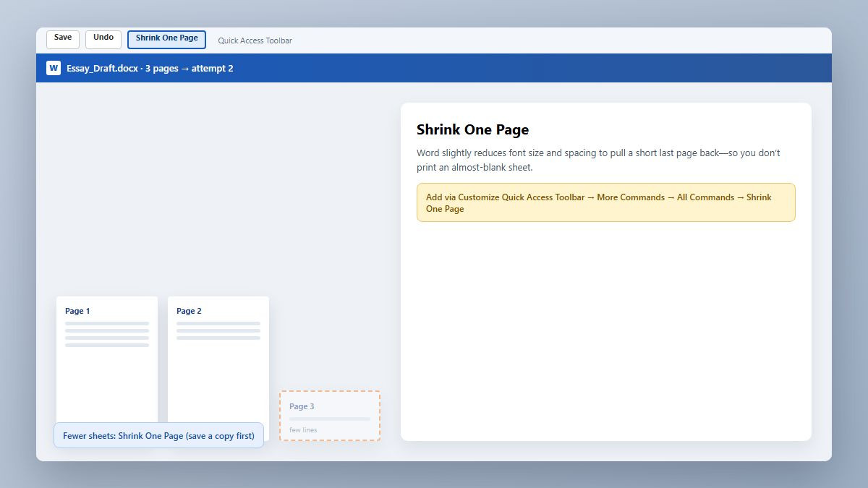The width and height of the screenshot is (868, 488).
Task: Click the yellow 'Add via Customize Quick Access Toolbar' note
Action: tap(606, 202)
